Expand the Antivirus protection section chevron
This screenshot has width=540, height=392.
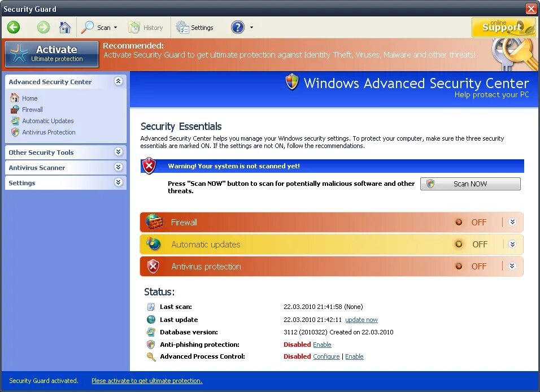coord(512,266)
